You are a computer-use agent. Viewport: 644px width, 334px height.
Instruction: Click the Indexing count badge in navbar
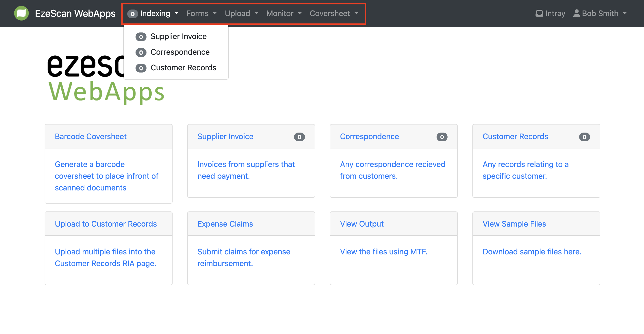pos(133,14)
